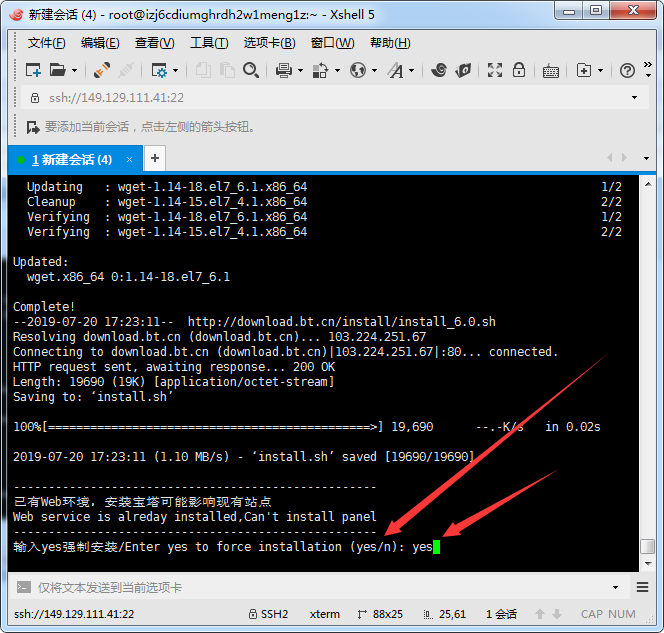Screen dimensions: 664x633
Task: Expand the Open folder dropdown arrow
Action: 74,71
